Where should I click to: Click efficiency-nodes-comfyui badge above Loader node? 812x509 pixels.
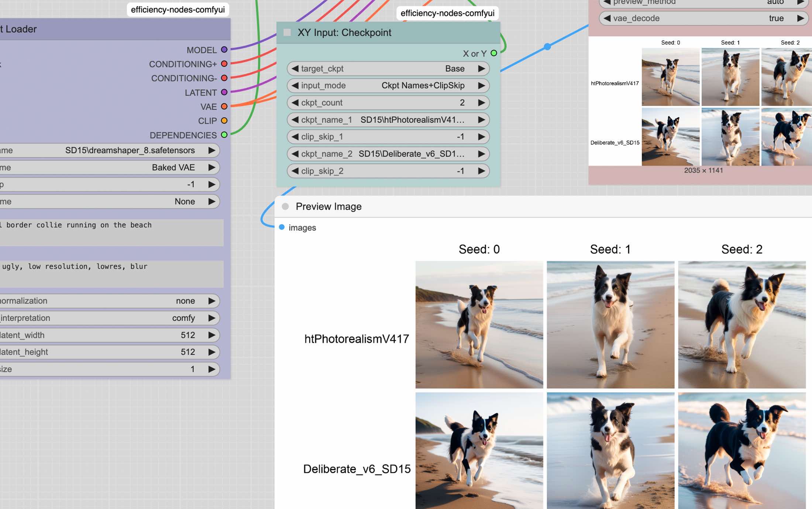tap(178, 10)
